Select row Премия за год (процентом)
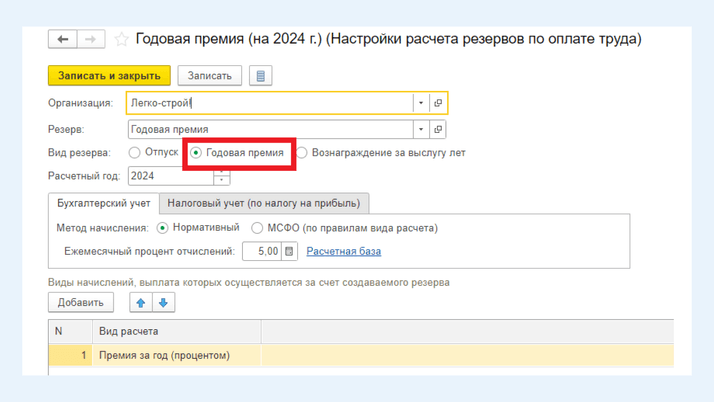Viewport: 714px width, 402px height. coord(361,356)
